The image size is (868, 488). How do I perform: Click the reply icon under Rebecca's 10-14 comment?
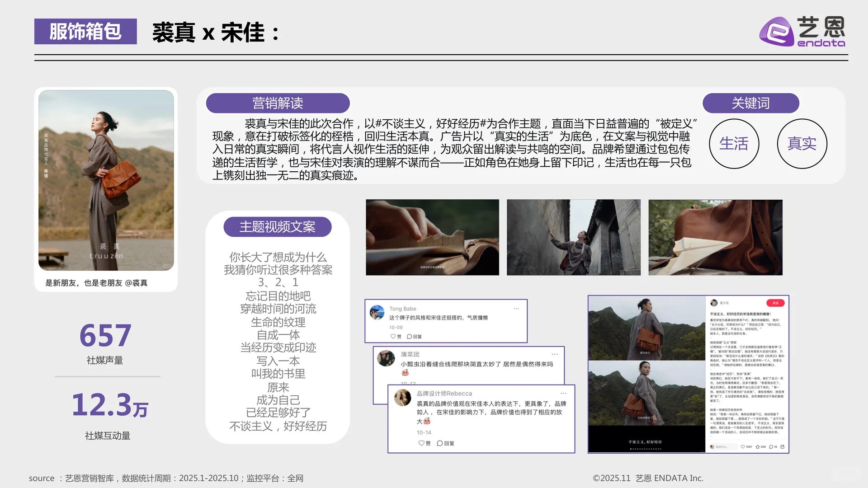(439, 443)
